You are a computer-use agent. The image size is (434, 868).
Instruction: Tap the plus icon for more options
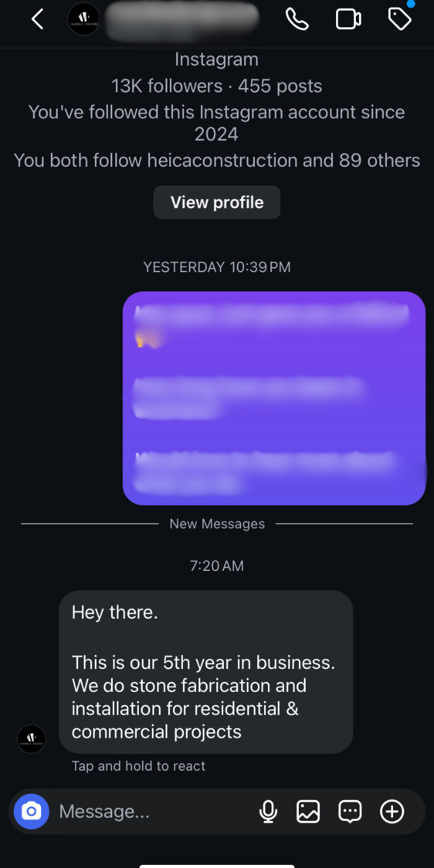(392, 811)
